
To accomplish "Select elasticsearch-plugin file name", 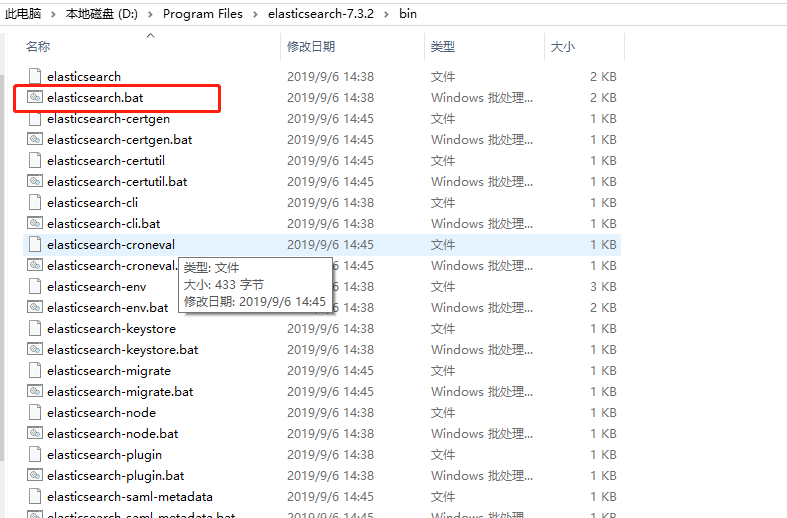I will coord(104,455).
